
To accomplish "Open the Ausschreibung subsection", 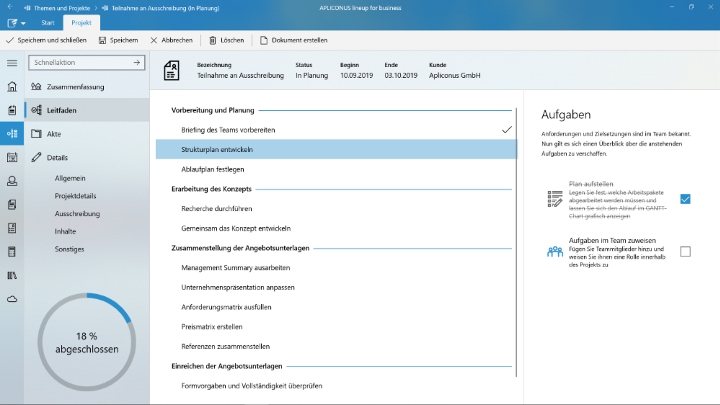I will tap(77, 214).
